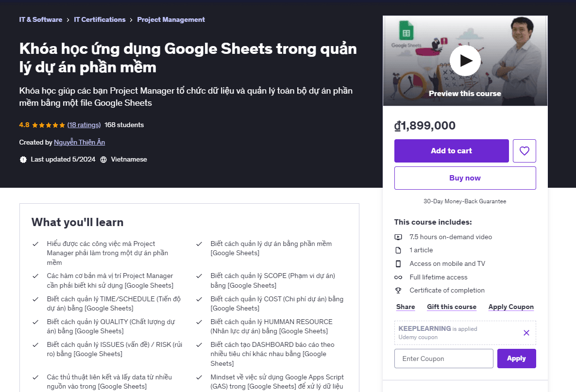Play the course preview video

click(x=465, y=61)
